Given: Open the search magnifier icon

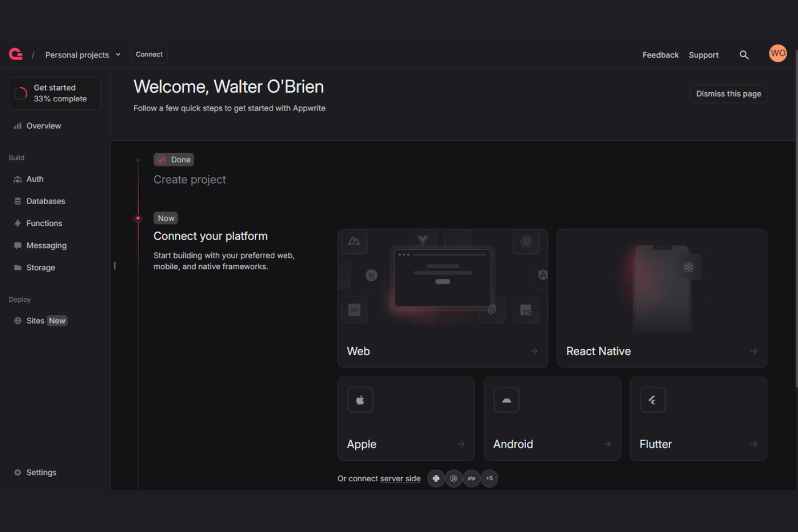Looking at the screenshot, I should (744, 55).
